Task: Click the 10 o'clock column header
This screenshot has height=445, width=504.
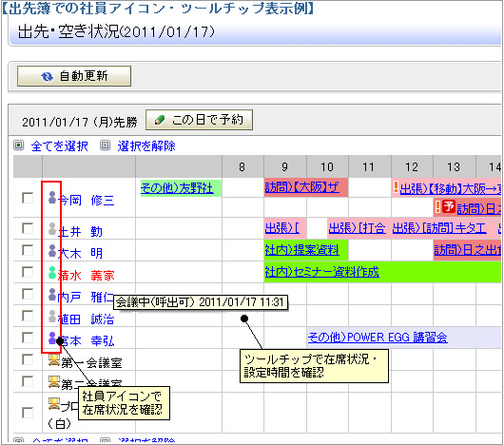Action: coord(327,166)
